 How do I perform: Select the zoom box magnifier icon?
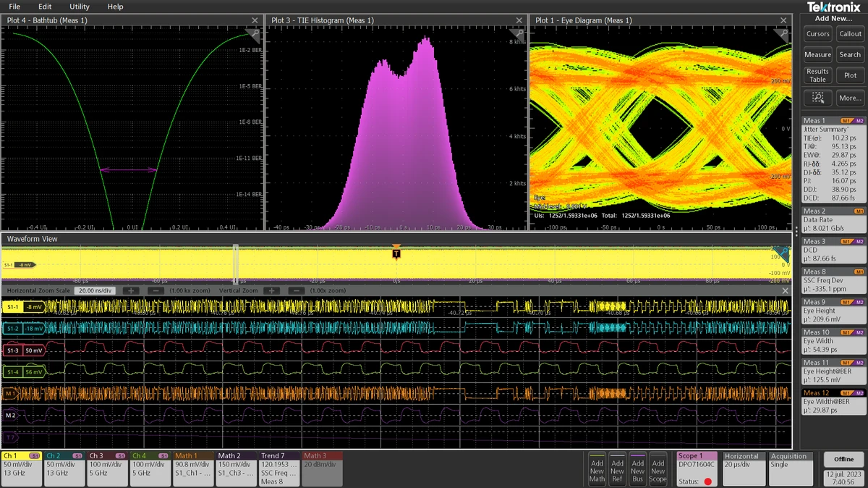tap(818, 97)
